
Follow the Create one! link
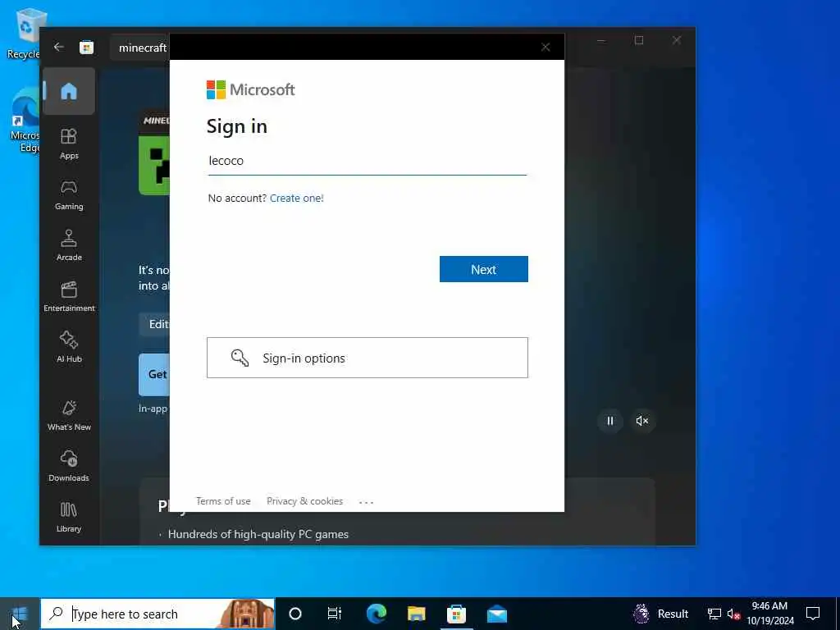pyautogui.click(x=296, y=199)
